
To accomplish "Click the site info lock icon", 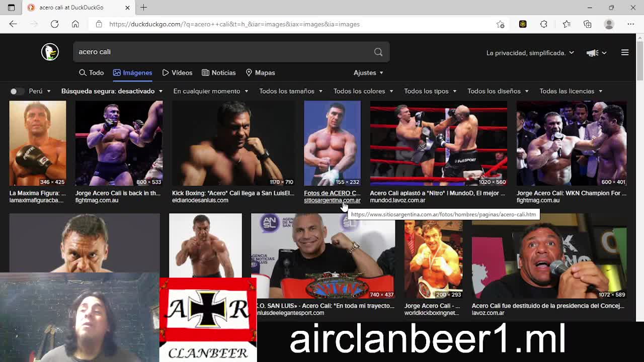I will 99,24.
